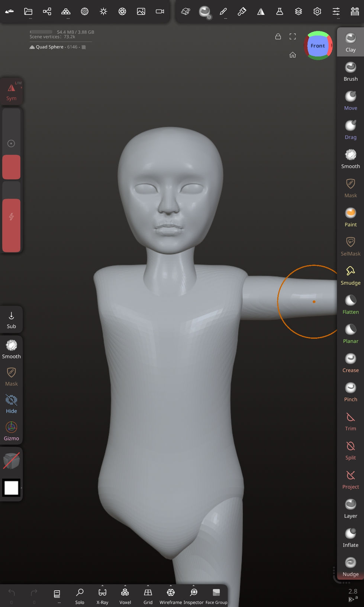The width and height of the screenshot is (364, 607).
Task: Redo the last undone action
Action: [34, 595]
